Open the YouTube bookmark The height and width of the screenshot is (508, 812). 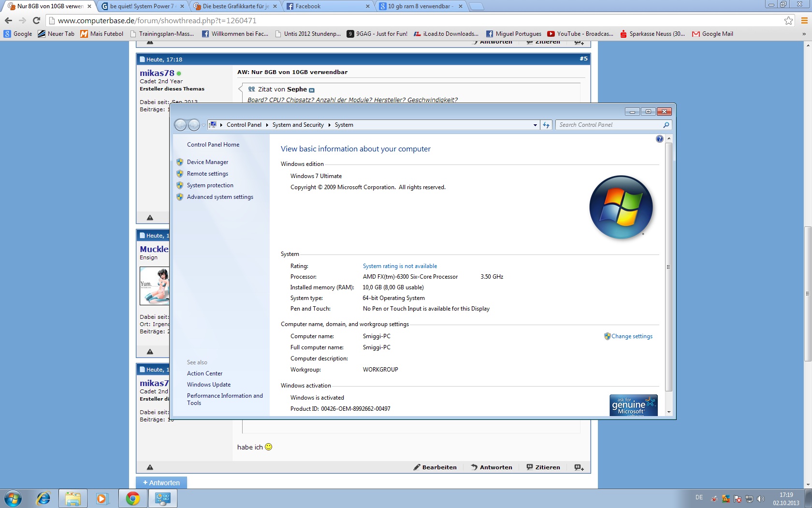580,34
